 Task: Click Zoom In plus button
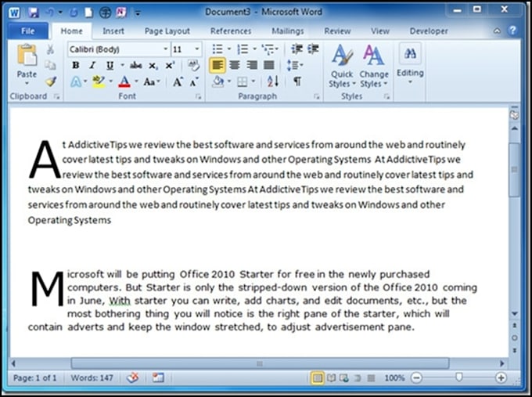click(501, 377)
